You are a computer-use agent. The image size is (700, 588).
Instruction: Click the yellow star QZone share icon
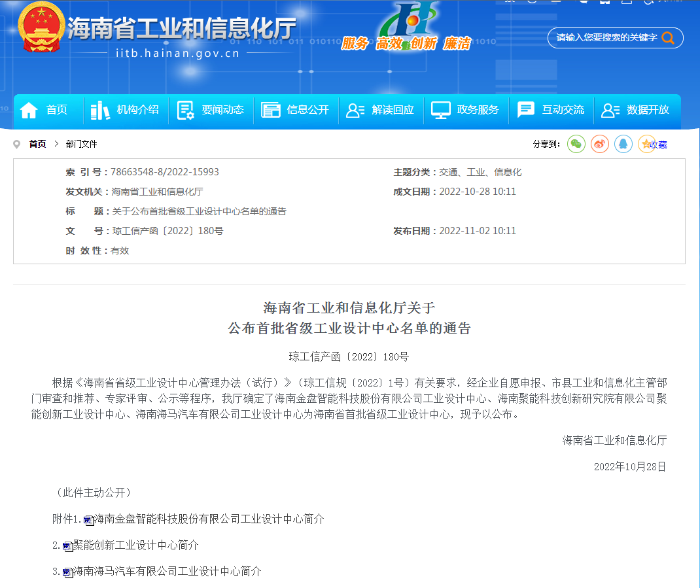[646, 144]
